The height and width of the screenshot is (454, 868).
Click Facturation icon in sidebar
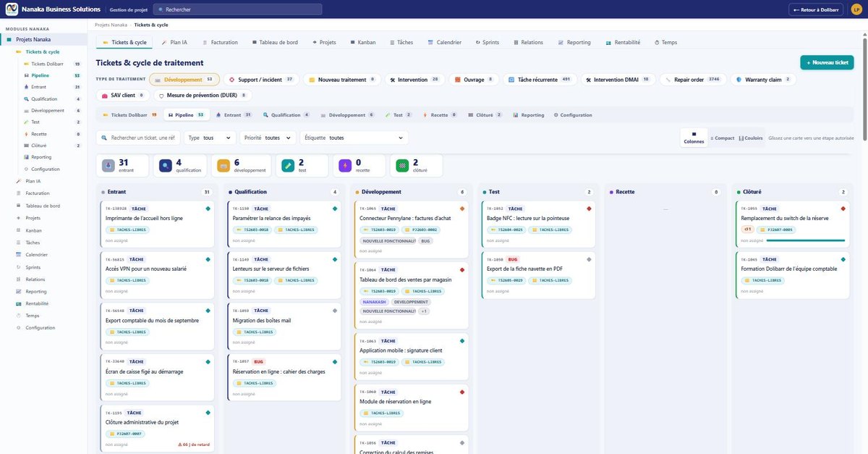tap(18, 193)
